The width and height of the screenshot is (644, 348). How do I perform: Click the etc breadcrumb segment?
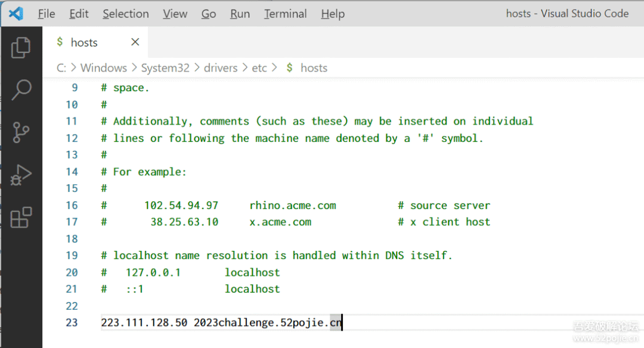click(259, 68)
